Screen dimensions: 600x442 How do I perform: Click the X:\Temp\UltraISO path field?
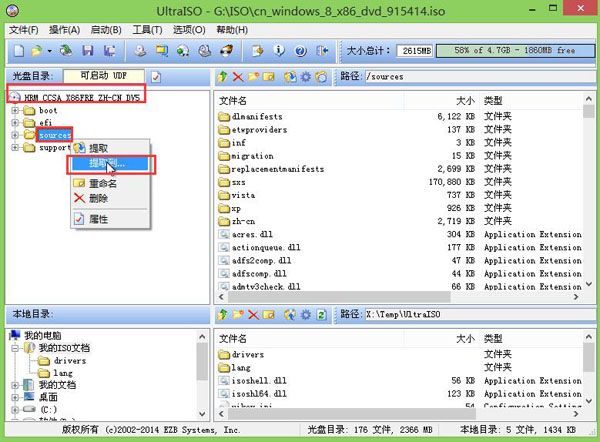click(479, 315)
